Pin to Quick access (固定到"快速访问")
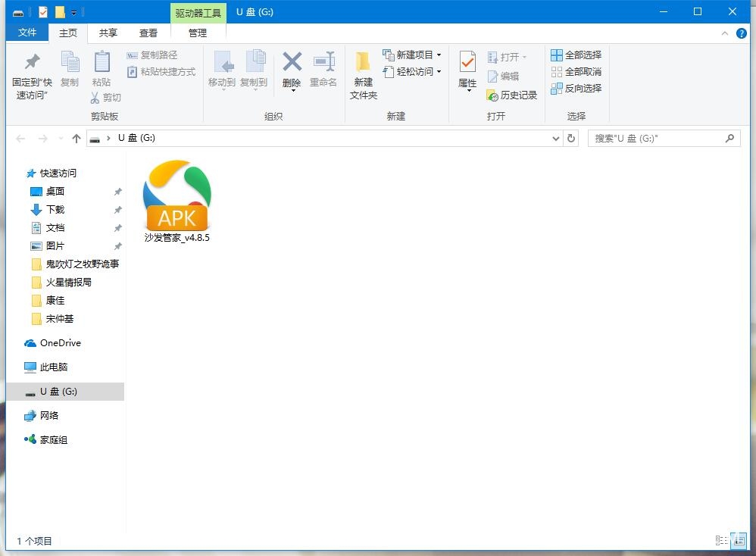Viewport: 756px width, 556px height. (32, 75)
